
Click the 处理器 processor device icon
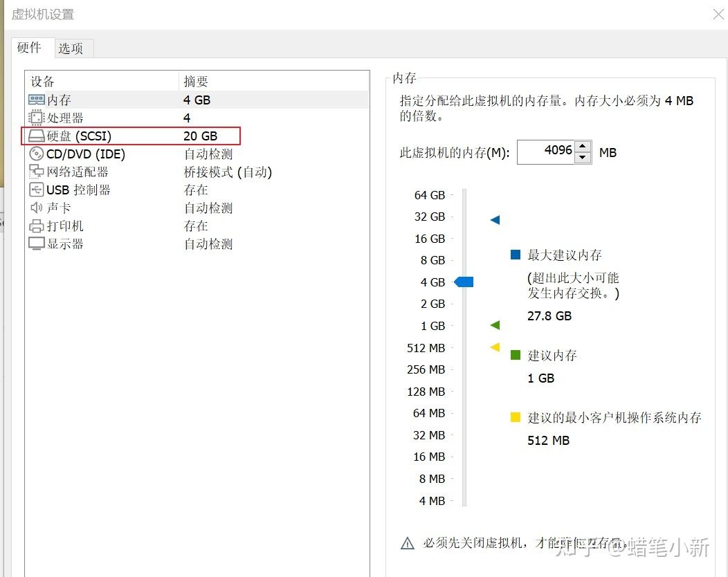click(36, 118)
